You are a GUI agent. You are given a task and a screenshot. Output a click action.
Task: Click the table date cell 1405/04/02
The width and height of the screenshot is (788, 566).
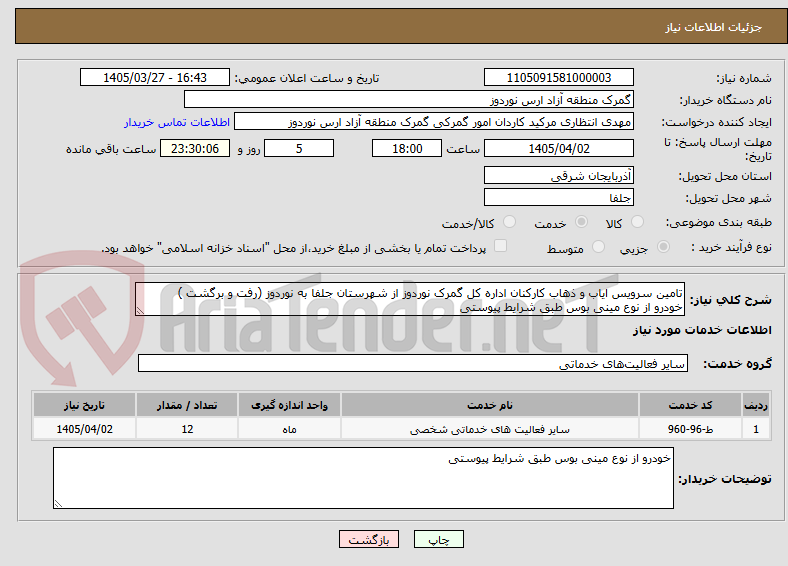(x=84, y=429)
